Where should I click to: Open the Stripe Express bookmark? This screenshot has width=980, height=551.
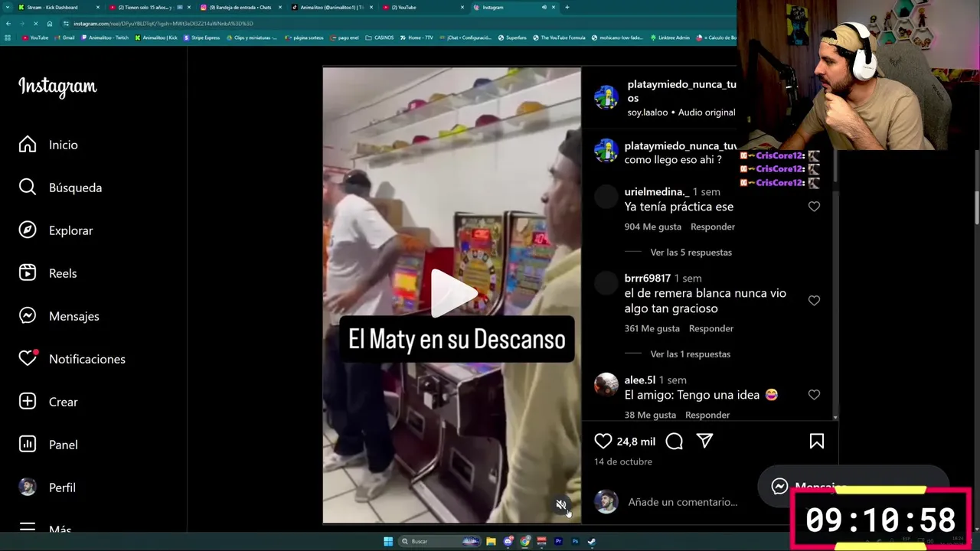(202, 37)
